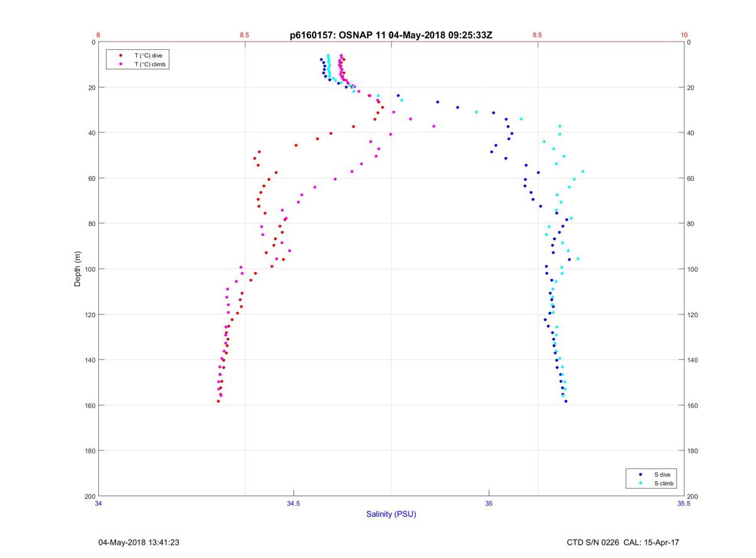The width and height of the screenshot is (756, 558).
Task: Click the 160 tick on left depth axis
Action: (89, 405)
